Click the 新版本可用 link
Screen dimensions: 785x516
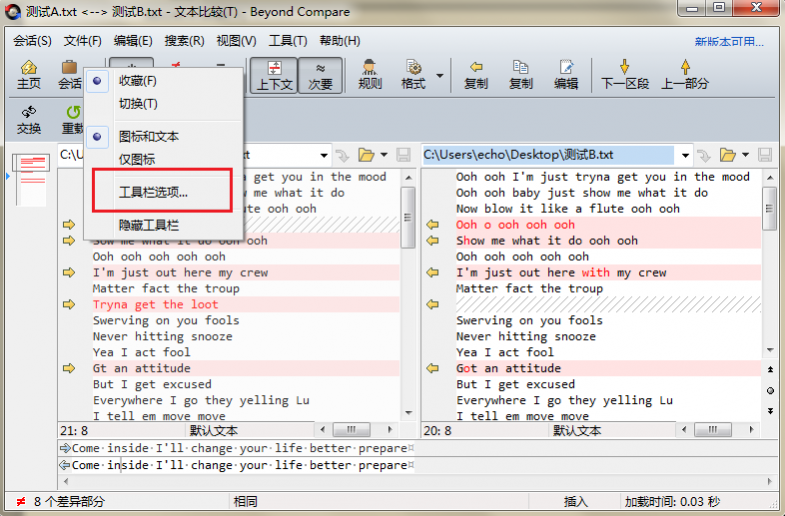(729, 42)
